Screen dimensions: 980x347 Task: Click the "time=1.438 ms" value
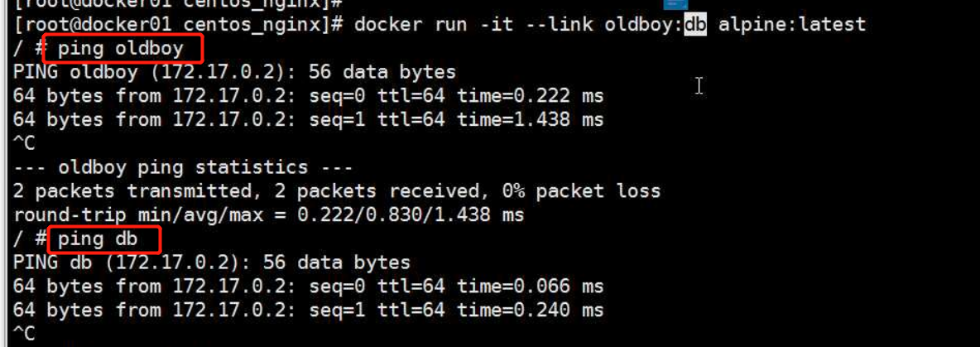(x=531, y=120)
